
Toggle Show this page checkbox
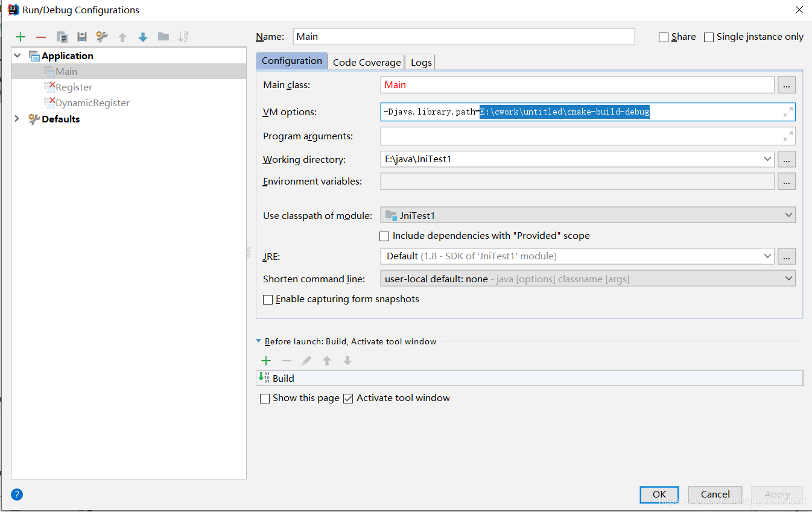(x=264, y=399)
